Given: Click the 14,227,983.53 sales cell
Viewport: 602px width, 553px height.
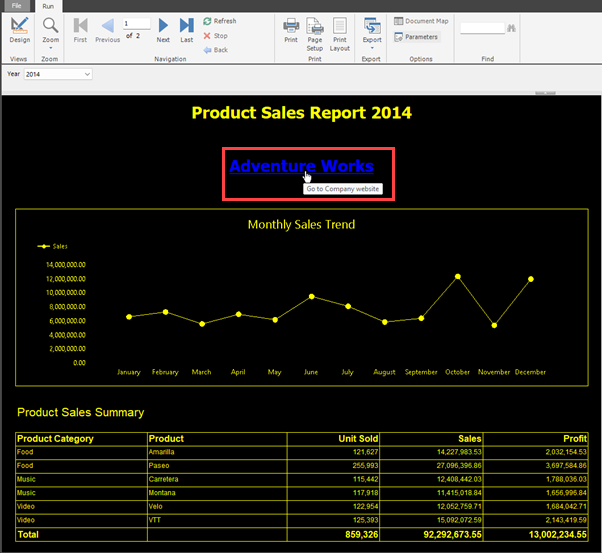Looking at the screenshot, I should 431,452.
